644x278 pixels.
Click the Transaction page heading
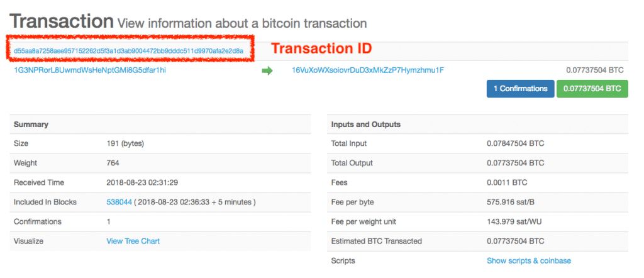62,22
